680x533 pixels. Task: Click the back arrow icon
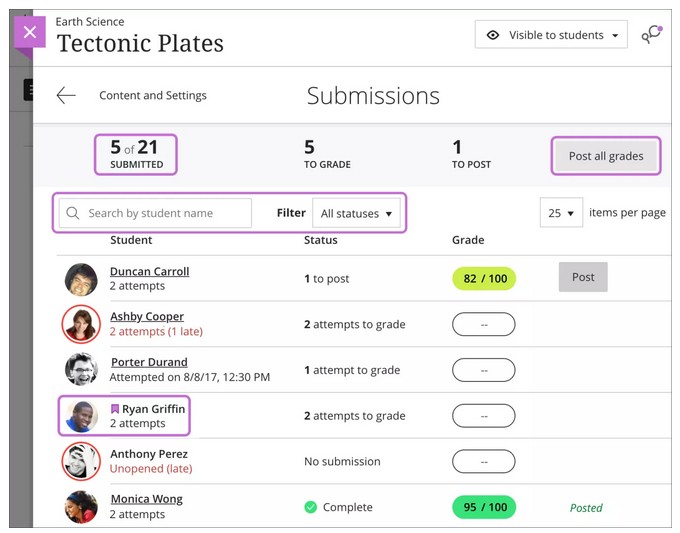pyautogui.click(x=66, y=95)
